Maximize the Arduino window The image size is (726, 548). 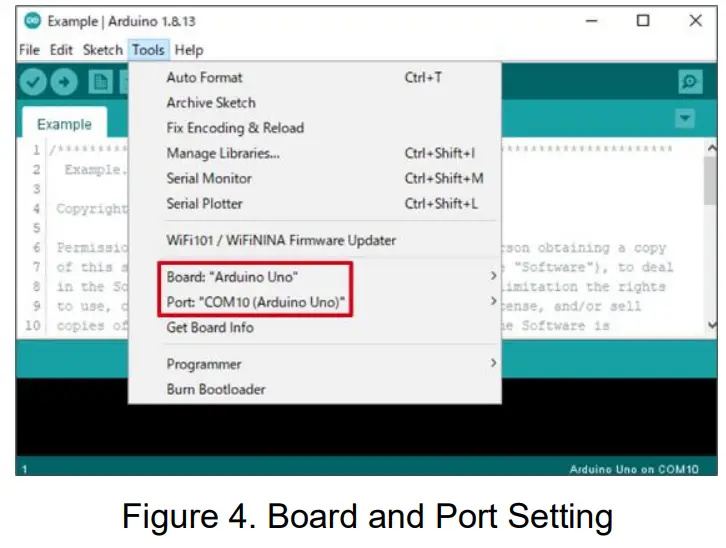click(x=643, y=21)
